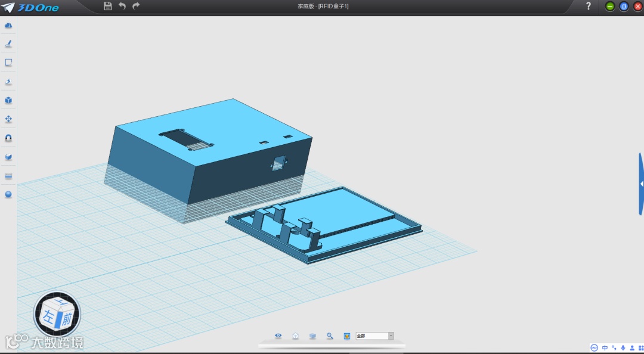Toggle the shaded solid display mode

coord(312,336)
